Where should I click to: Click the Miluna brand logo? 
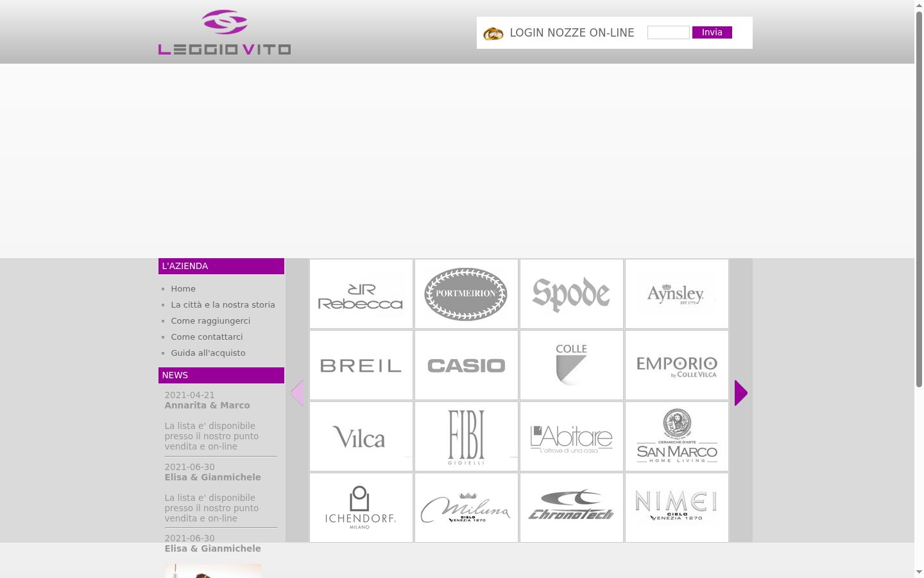(x=466, y=508)
